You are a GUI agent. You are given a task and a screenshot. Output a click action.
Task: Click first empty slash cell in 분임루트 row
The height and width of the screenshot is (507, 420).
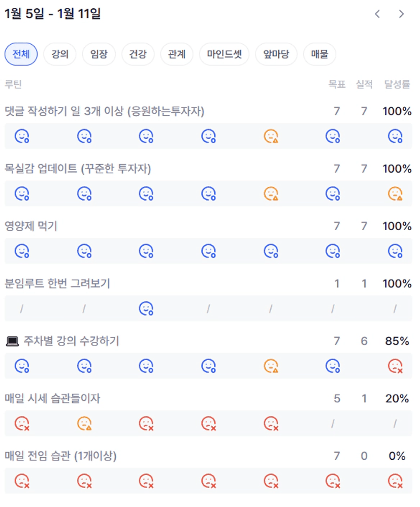tap(22, 308)
